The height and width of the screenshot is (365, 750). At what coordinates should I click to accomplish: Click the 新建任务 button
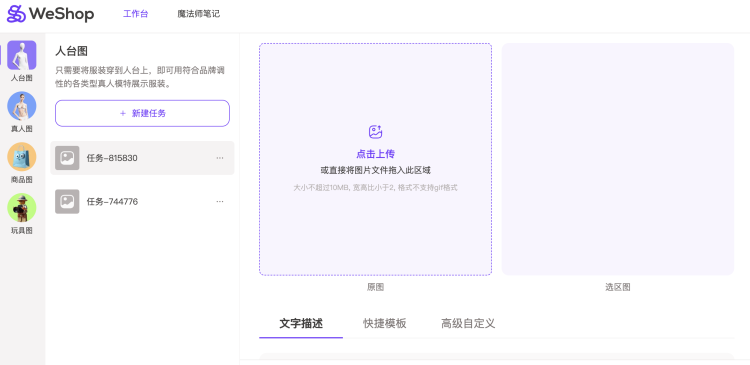tap(143, 113)
